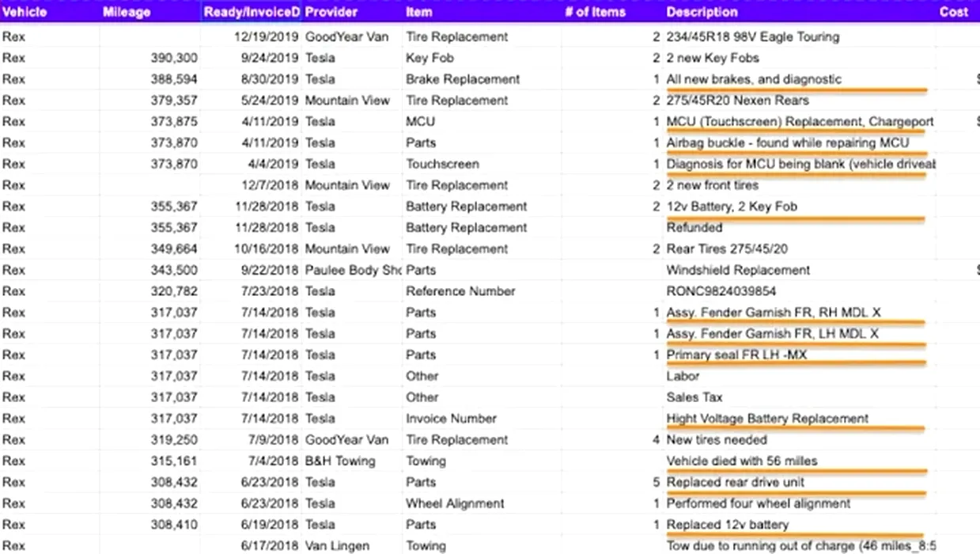Click the 'Airbag buckle' description cell
This screenshot has height=554, width=980.
pos(788,143)
